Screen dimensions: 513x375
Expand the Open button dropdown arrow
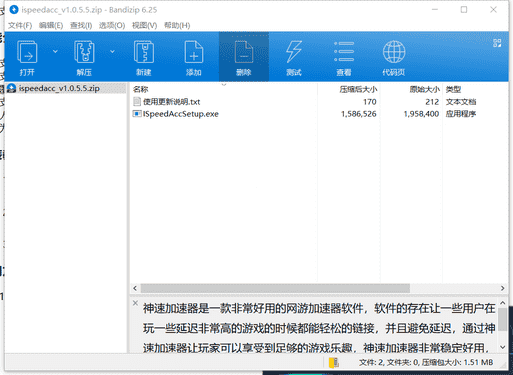(x=55, y=51)
